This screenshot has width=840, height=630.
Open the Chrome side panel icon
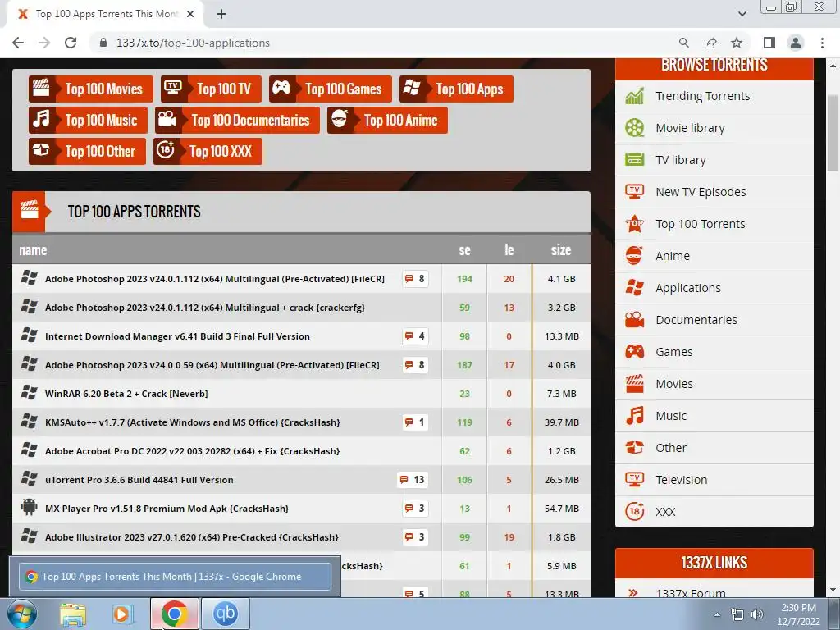[x=769, y=43]
